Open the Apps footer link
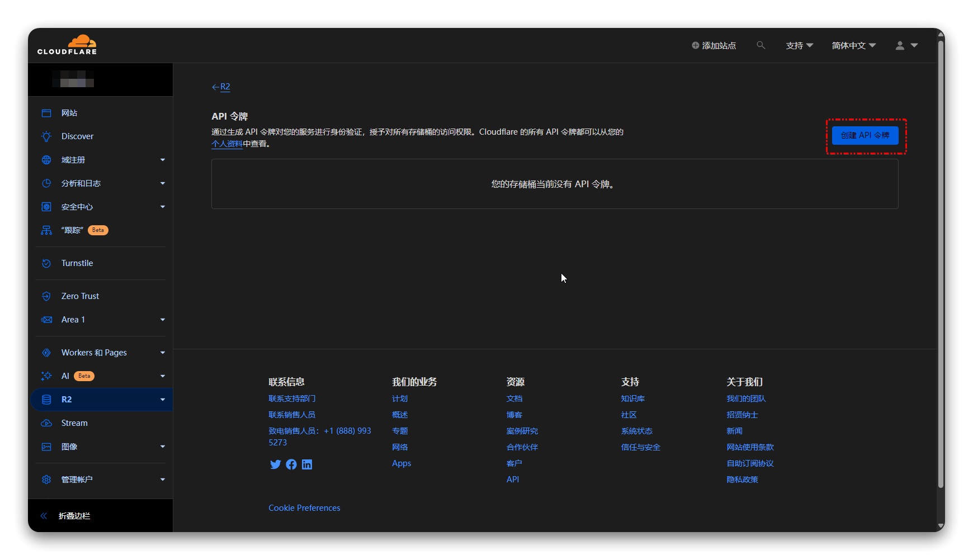The height and width of the screenshot is (560, 973). (402, 463)
